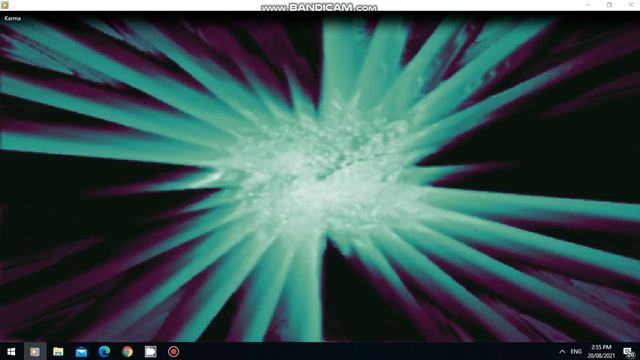Screen dimensions: 640x360
Task: Restore down the media player window
Action: (609, 5)
